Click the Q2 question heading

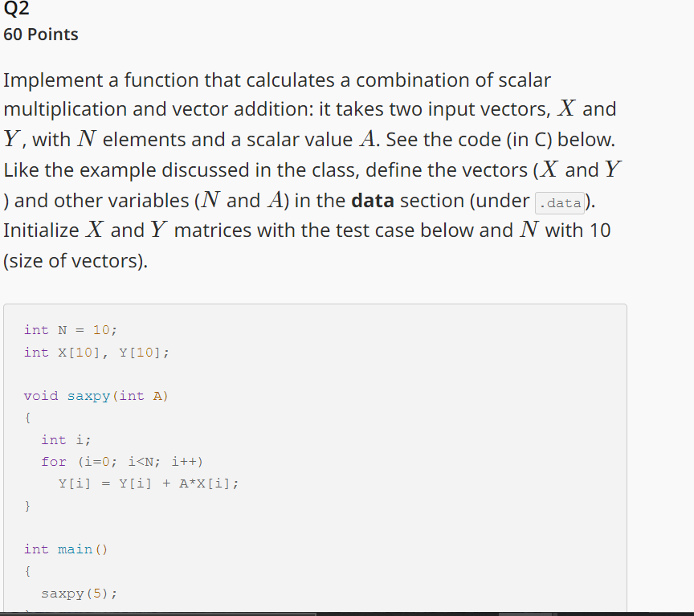(x=16, y=8)
